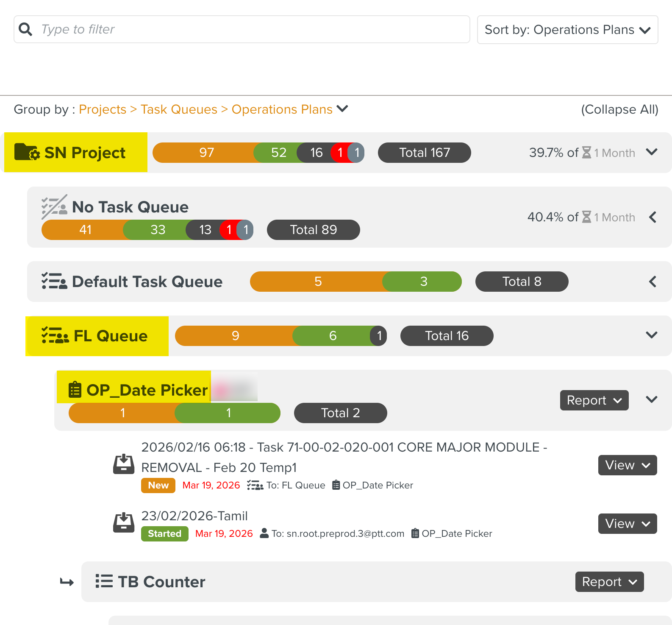Click hourglass icon in No Task Queue row

pos(587,217)
